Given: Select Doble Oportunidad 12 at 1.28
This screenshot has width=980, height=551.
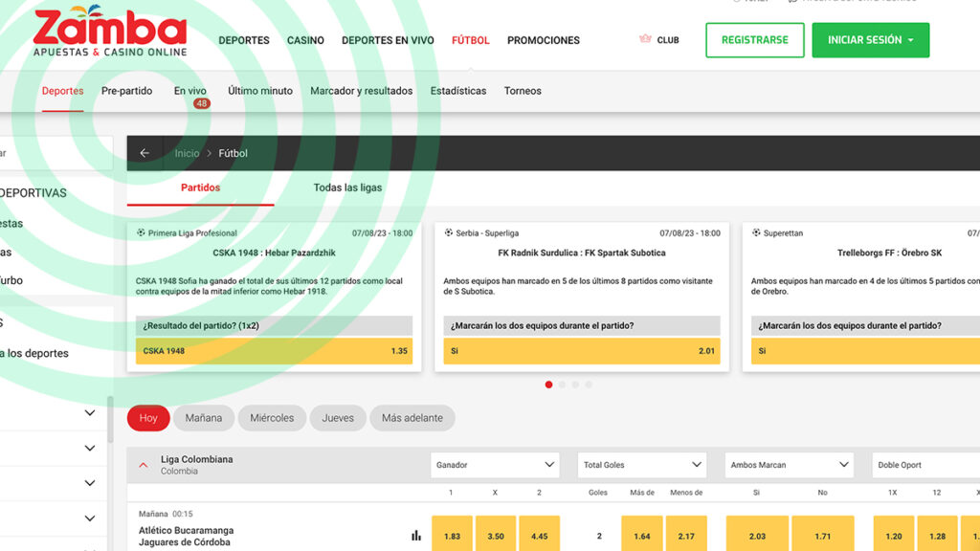Looking at the screenshot, I should coord(938,536).
